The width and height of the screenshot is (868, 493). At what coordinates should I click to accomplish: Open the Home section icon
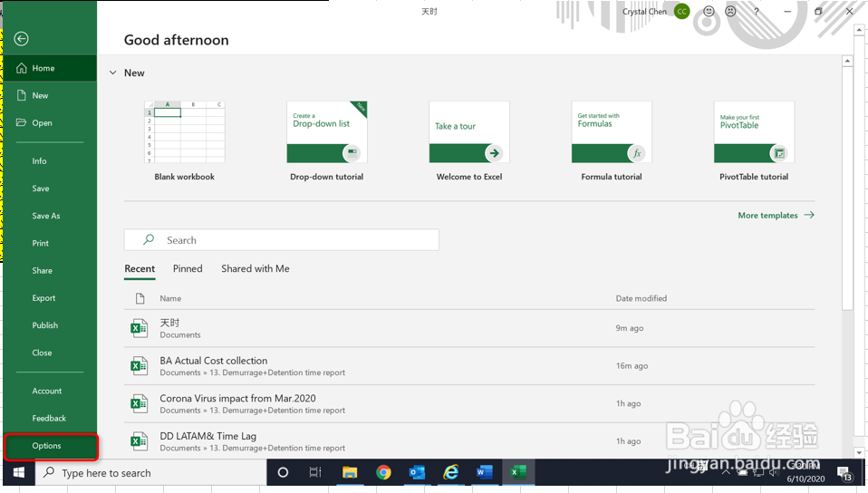pos(22,68)
